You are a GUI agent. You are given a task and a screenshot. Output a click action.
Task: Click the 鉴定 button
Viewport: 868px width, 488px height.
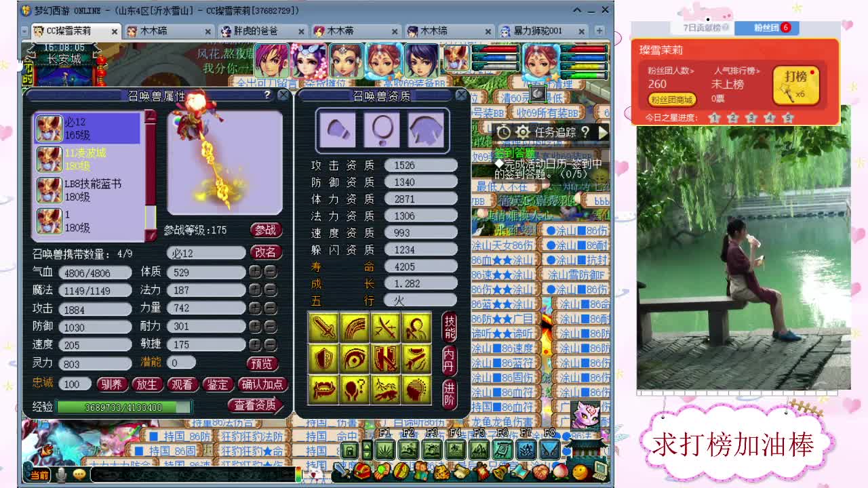(x=218, y=384)
